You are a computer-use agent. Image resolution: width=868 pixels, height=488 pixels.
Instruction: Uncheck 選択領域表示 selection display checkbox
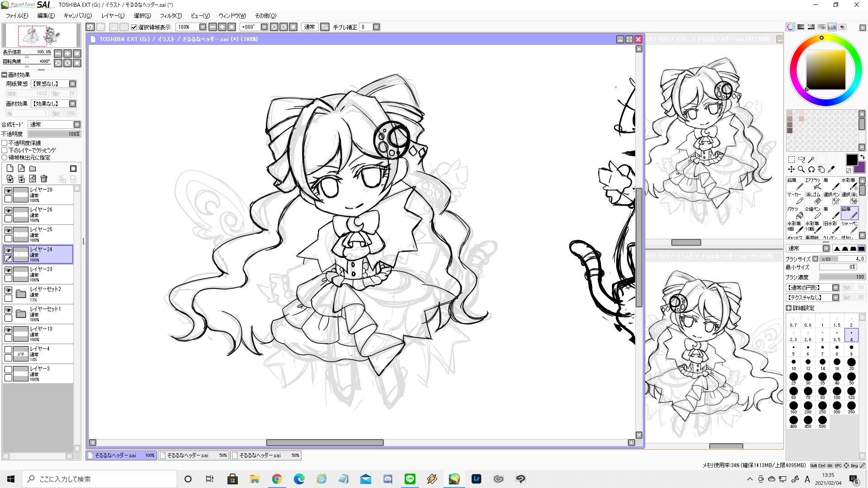[134, 27]
